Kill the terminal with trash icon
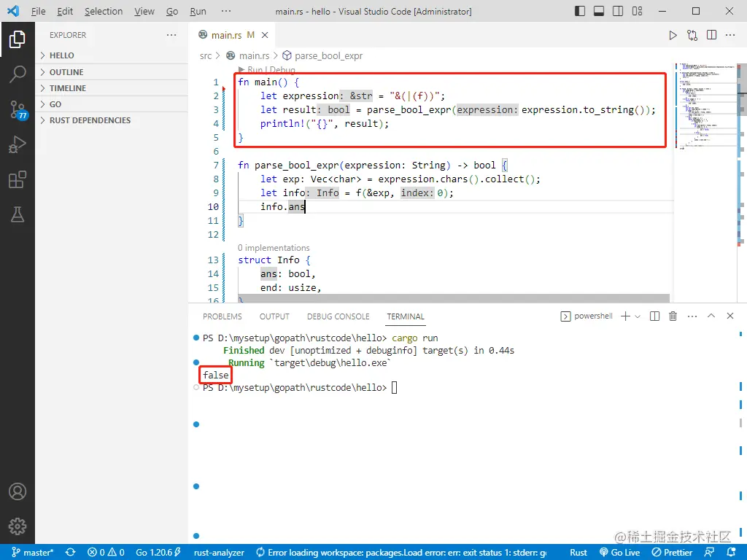747x560 pixels. point(673,316)
